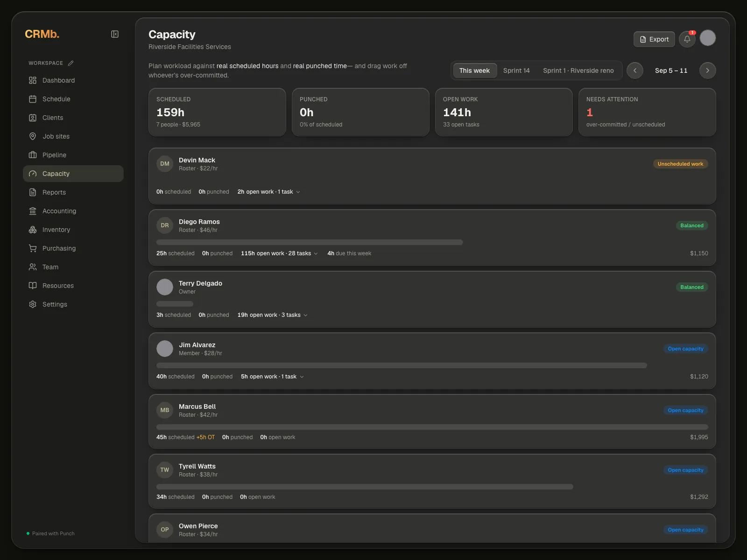This screenshot has width=747, height=560.
Task: Select the Capacity sidebar item
Action: tap(73, 174)
